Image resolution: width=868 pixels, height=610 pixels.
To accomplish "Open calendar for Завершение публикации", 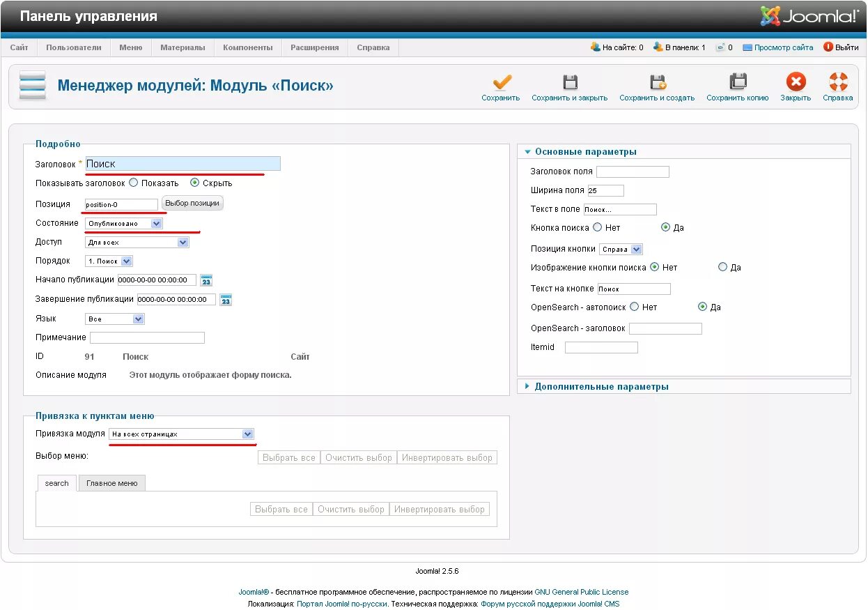I will coord(226,300).
